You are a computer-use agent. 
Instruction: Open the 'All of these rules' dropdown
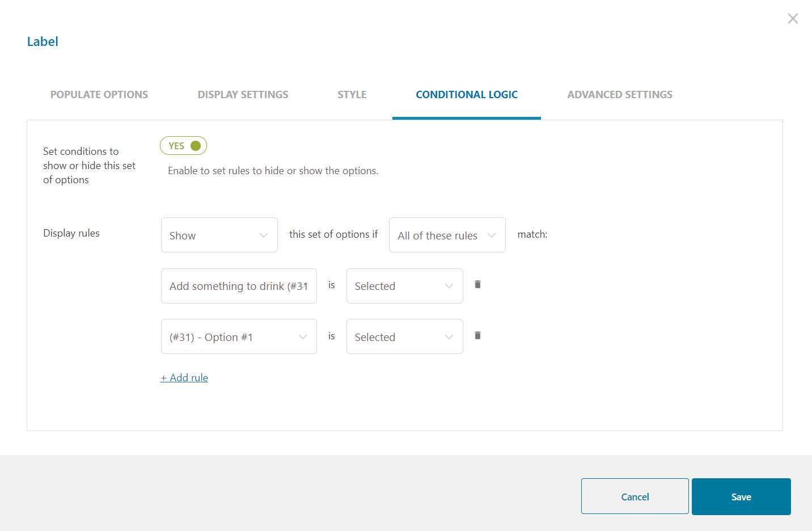[447, 235]
